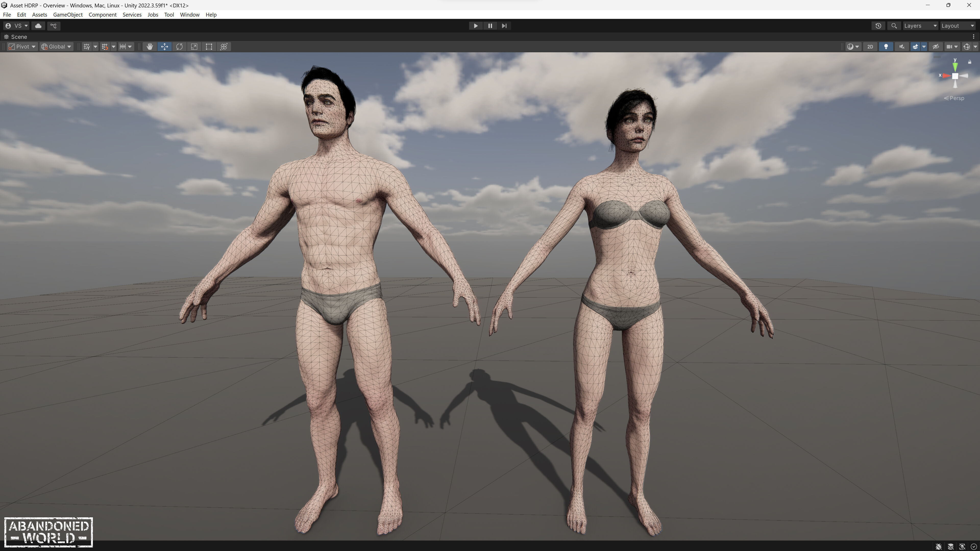Click the toolbar Search magnifier

[894, 26]
